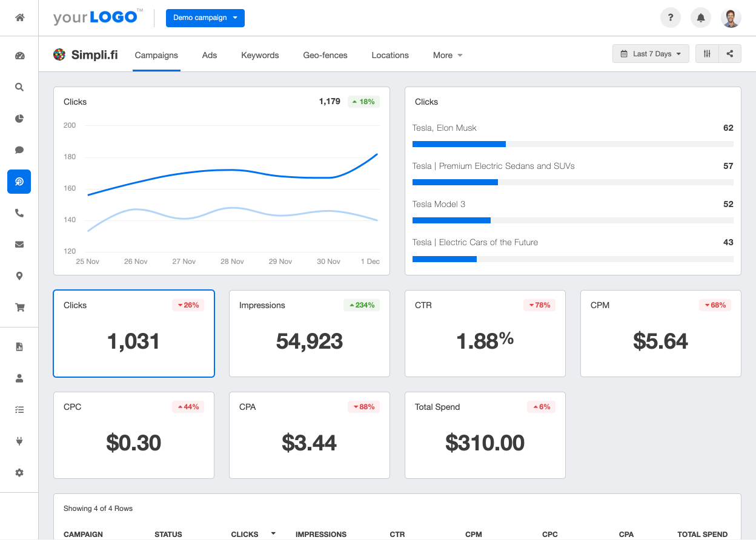Open the dashboard gauge icon in sidebar
Screen dimensions: 756x540
(19, 56)
